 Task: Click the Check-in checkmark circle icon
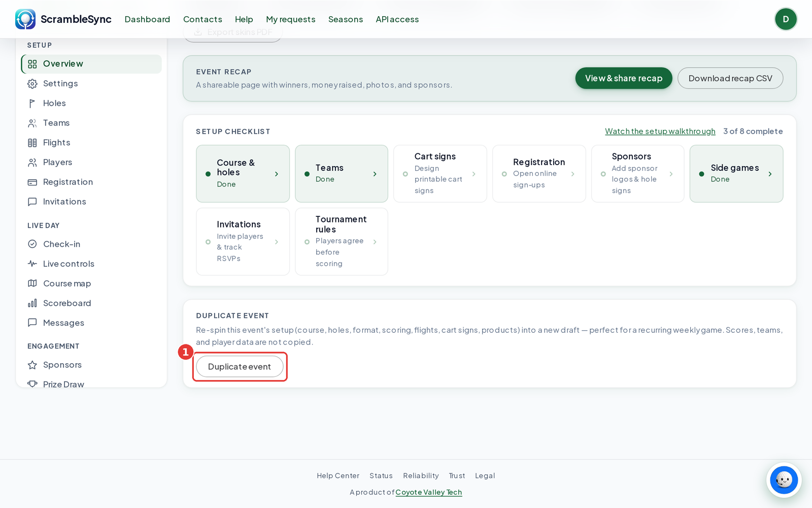coord(32,244)
